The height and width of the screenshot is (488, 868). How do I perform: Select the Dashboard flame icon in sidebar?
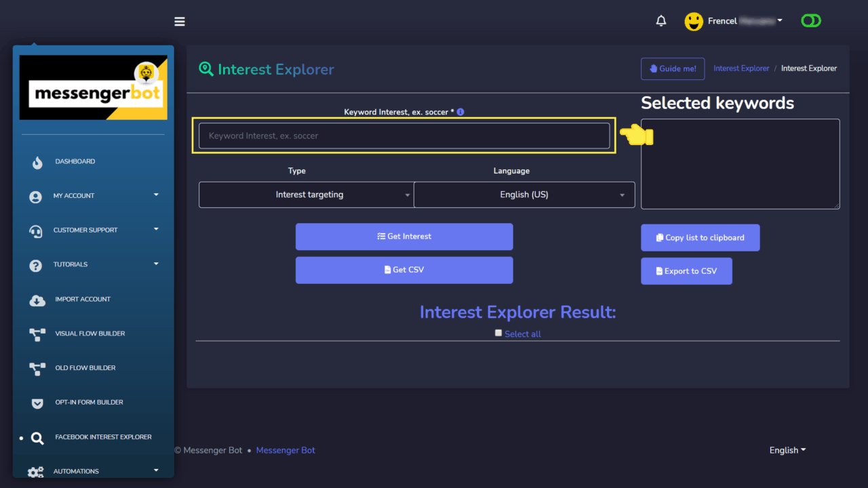[37, 162]
